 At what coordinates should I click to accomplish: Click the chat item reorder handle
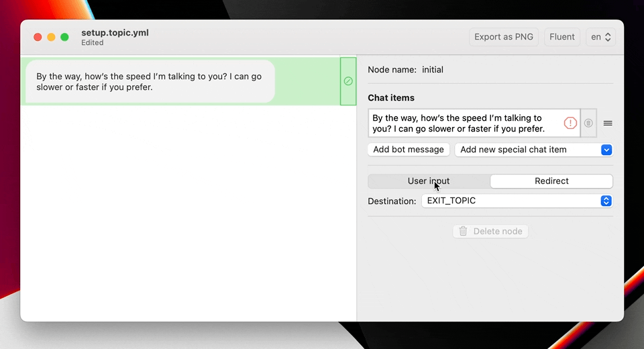tap(608, 123)
